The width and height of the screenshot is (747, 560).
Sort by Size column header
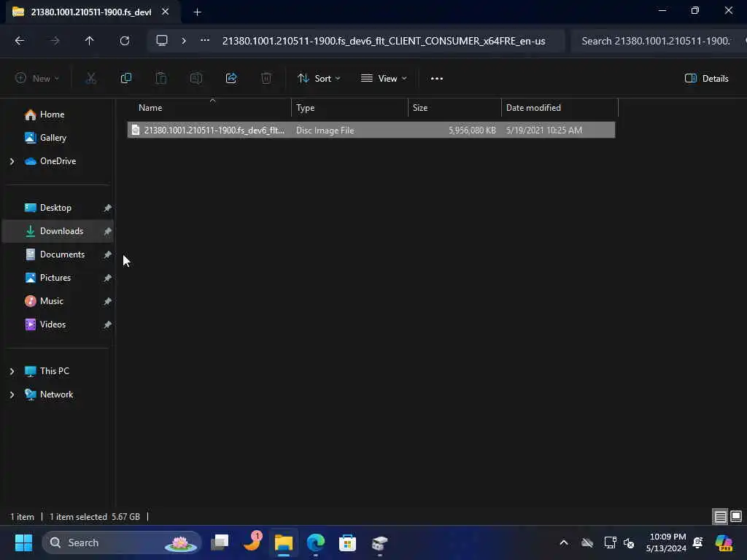coord(455,108)
